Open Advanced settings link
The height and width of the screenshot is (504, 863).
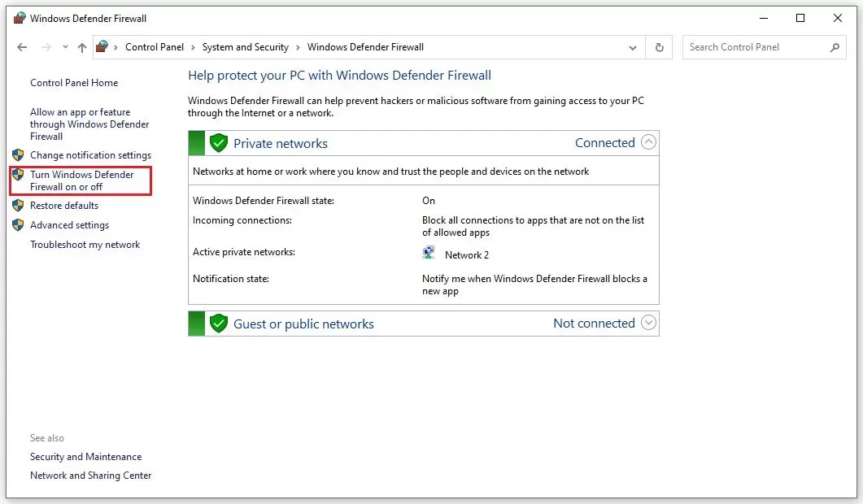coord(69,225)
